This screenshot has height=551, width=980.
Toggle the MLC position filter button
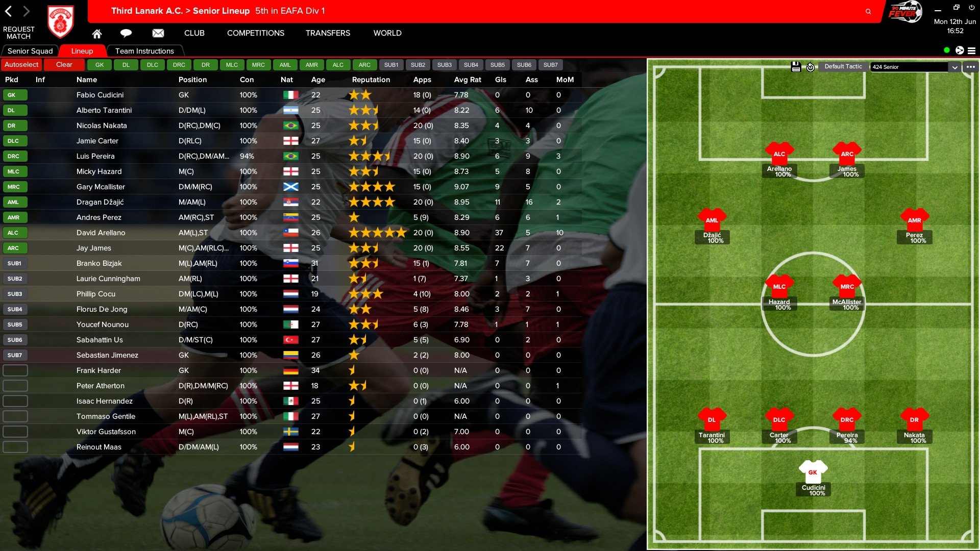point(231,65)
